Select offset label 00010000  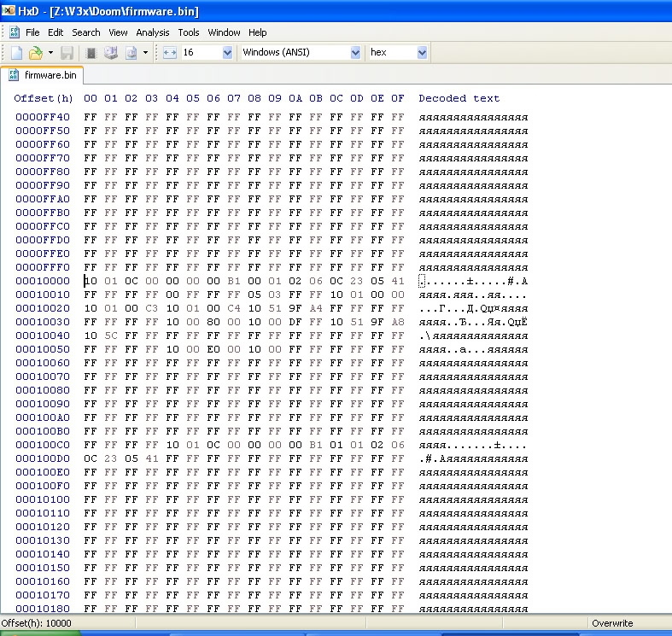pos(43,281)
